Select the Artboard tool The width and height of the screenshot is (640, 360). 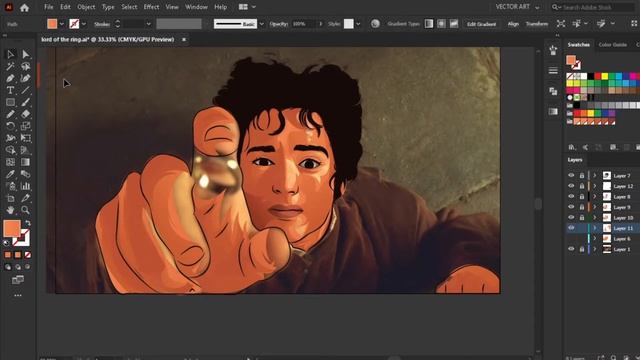(10, 198)
